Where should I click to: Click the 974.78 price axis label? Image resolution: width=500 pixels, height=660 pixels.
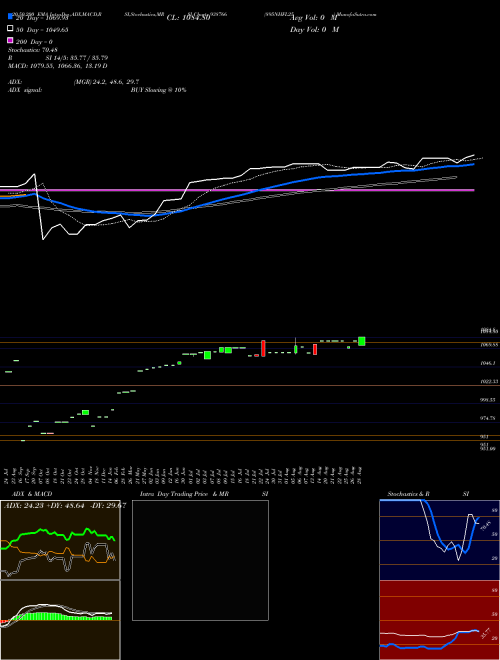coord(488,418)
